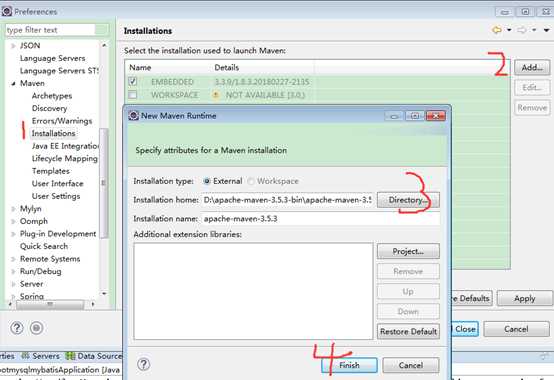The width and height of the screenshot is (554, 380).
Task: Click the Installation home field
Action: (287, 200)
